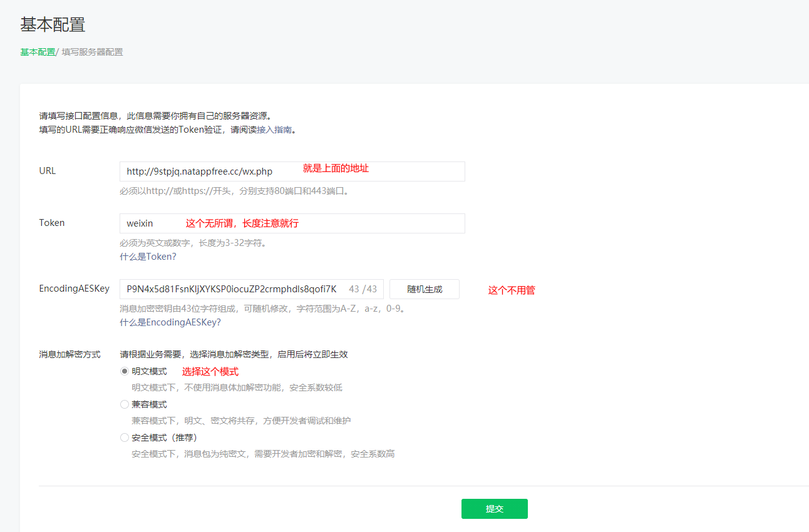Click the Token input field
This screenshot has width=809, height=532.
point(250,223)
